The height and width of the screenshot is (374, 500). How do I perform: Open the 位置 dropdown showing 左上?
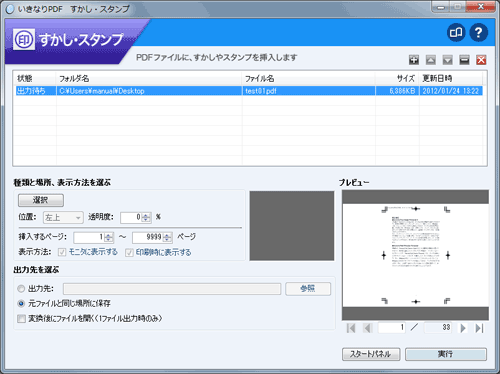(x=63, y=217)
